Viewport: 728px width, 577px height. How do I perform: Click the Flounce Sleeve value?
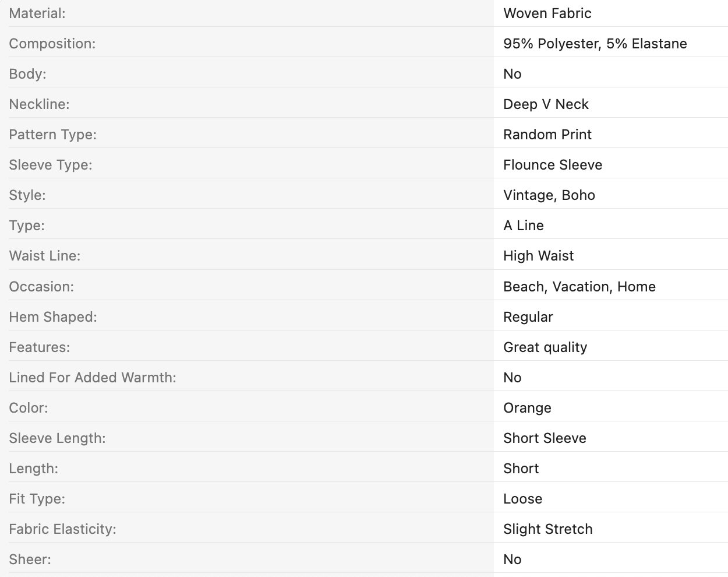553,165
